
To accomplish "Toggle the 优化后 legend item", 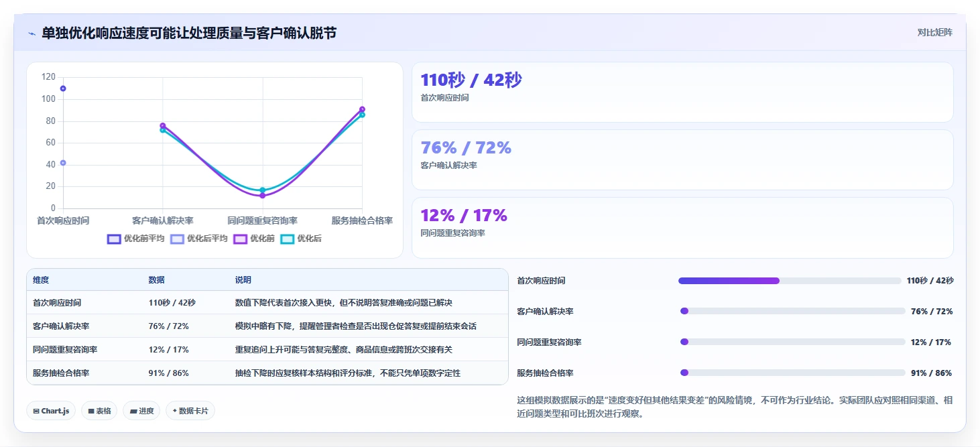I will tap(301, 239).
